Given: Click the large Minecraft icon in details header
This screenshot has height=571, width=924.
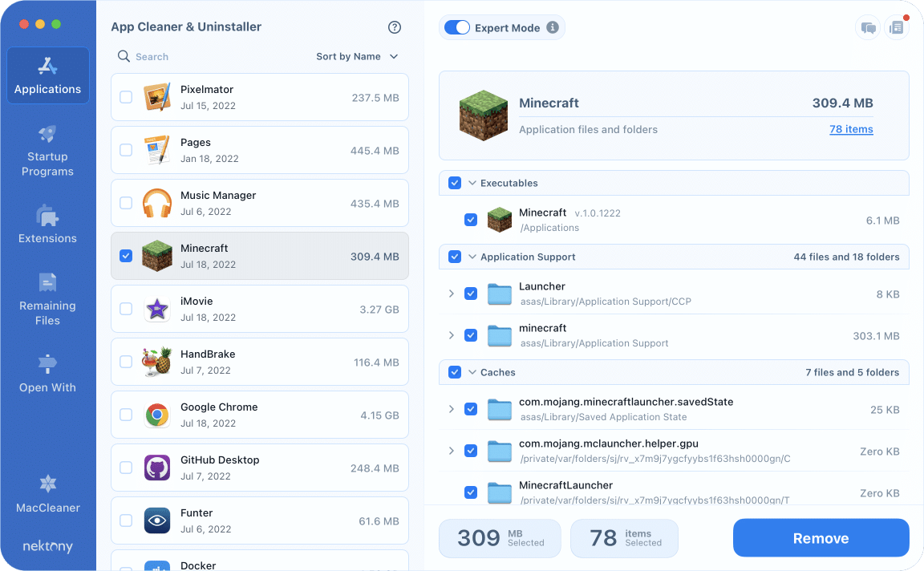Looking at the screenshot, I should pos(483,115).
